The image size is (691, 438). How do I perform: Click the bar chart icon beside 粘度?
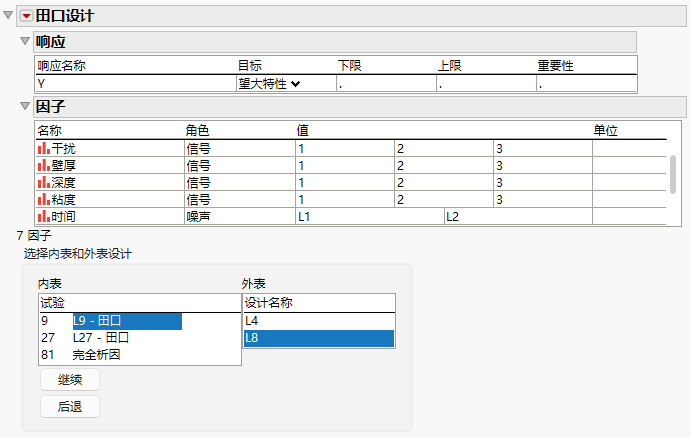(44, 199)
